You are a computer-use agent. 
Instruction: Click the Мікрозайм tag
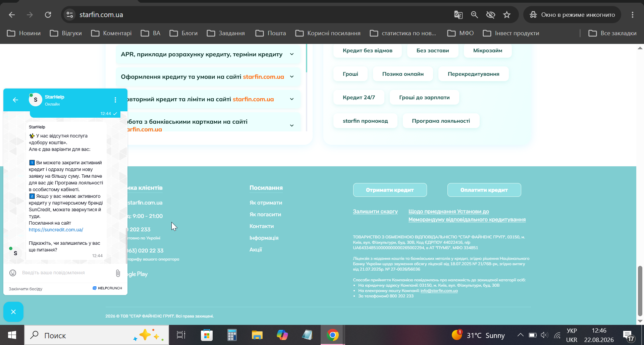(488, 51)
